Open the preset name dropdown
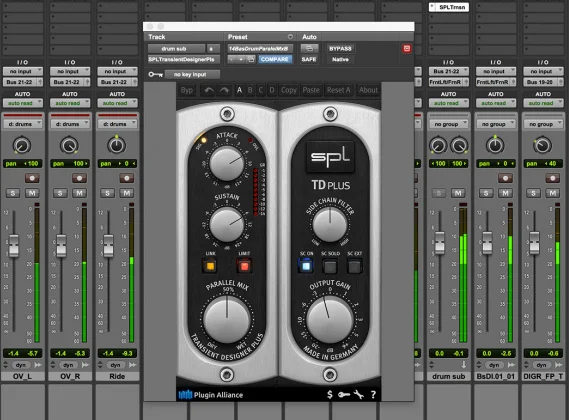This screenshot has width=569, height=420. pyautogui.click(x=260, y=49)
